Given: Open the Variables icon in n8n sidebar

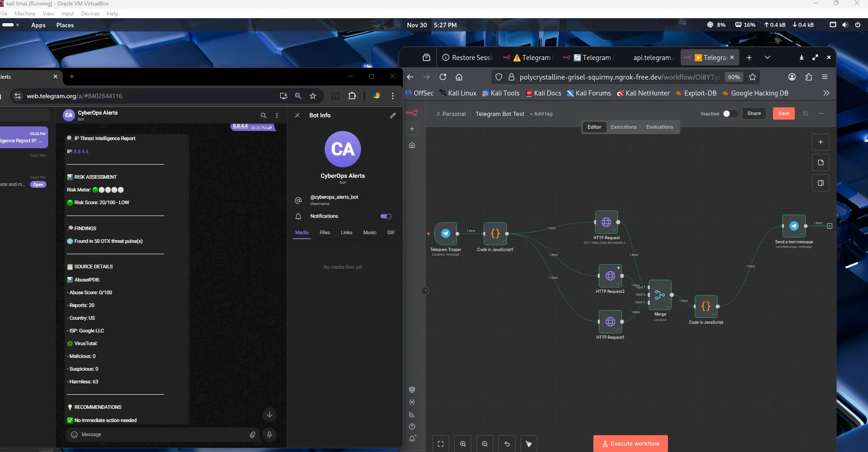Looking at the screenshot, I should click(412, 402).
